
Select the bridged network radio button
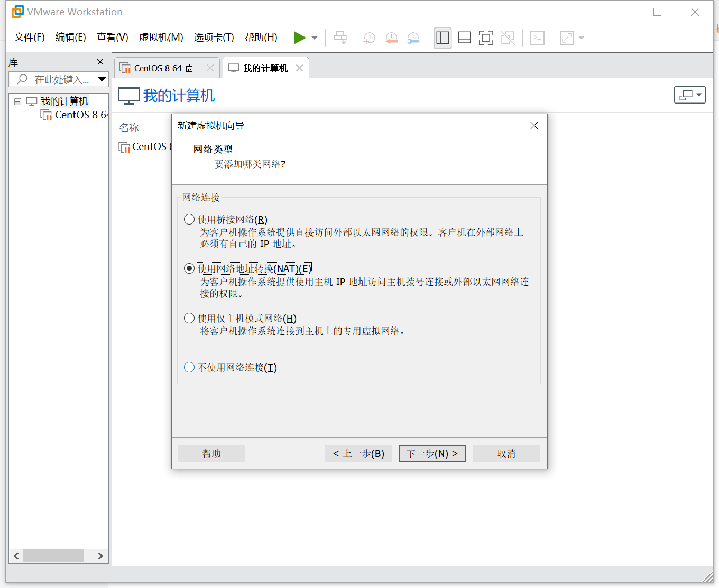pyautogui.click(x=189, y=219)
